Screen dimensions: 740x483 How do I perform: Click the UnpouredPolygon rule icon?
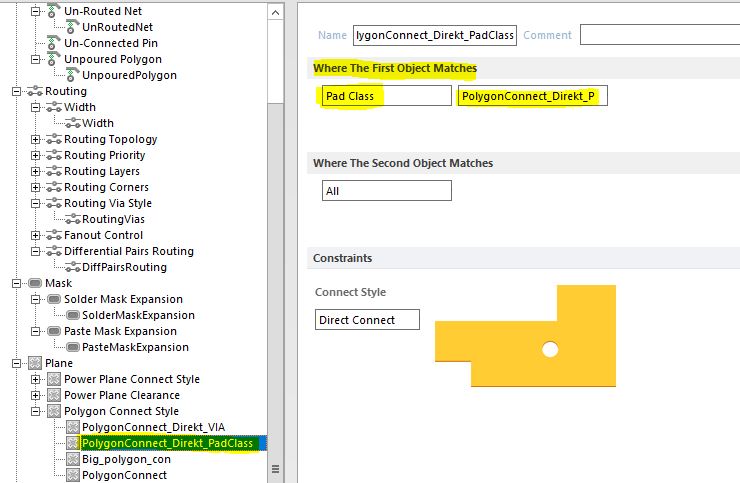[x=72, y=75]
